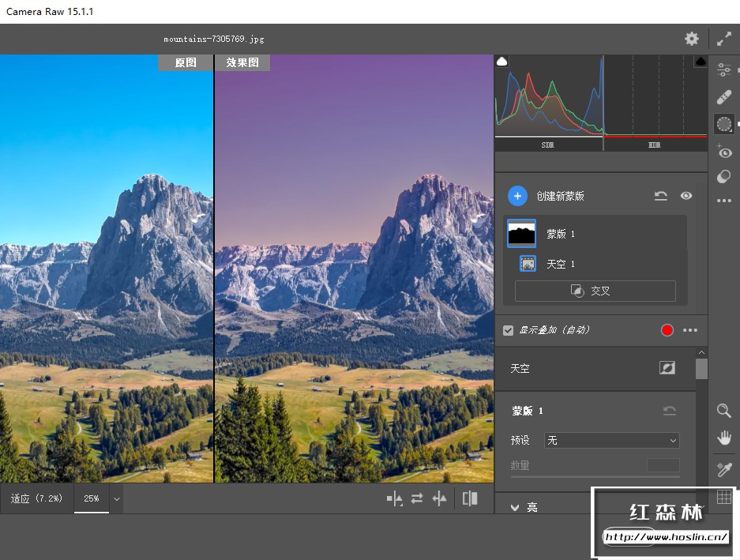Toggle 显示叠加 (自动) checkbox
This screenshot has width=740, height=560.
pos(509,330)
